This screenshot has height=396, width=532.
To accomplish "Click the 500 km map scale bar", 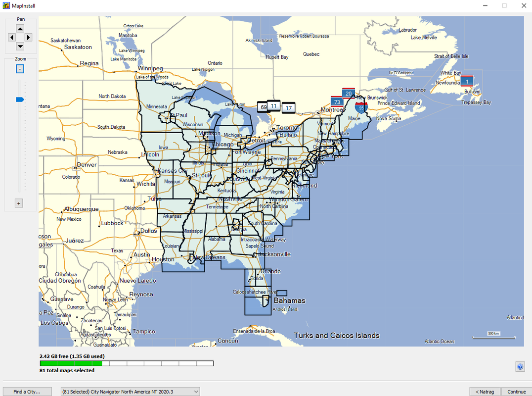I will (x=493, y=335).
